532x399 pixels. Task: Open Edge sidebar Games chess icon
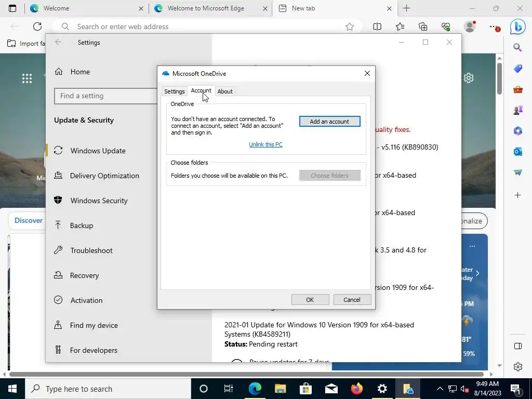point(518,110)
